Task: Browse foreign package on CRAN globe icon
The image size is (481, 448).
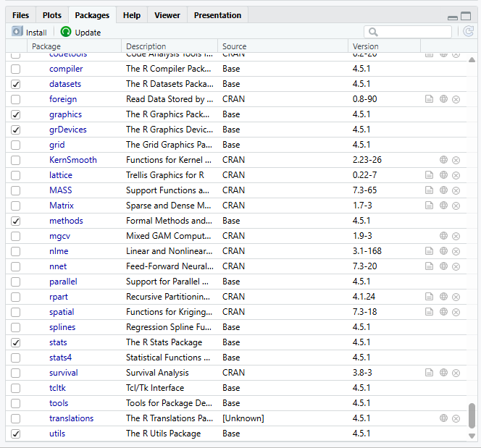Action: tap(443, 99)
